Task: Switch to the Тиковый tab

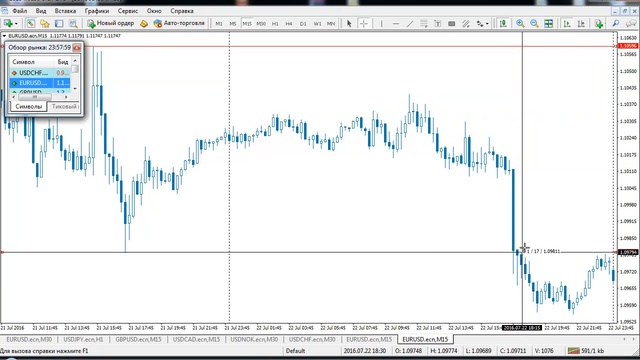Action: pos(64,107)
